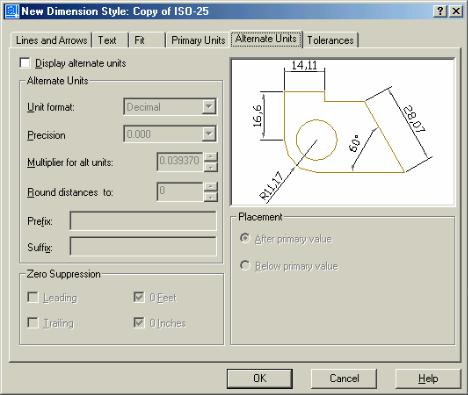The width and height of the screenshot is (468, 395).
Task: Click the AutoCAD dialog title bar icon
Action: click(11, 11)
